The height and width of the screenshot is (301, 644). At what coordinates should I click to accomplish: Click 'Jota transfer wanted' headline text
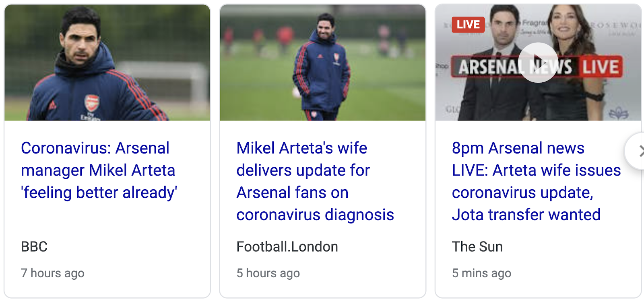[x=526, y=215]
